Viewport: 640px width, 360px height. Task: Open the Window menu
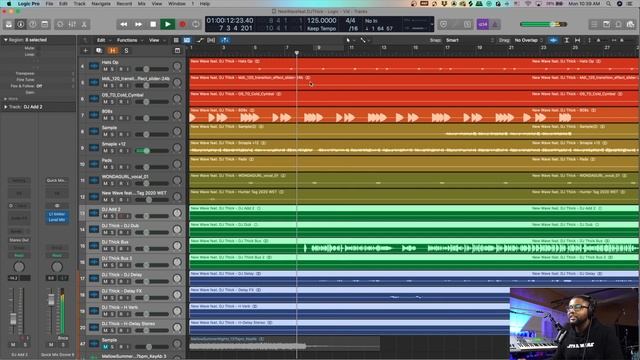pyautogui.click(x=177, y=4)
